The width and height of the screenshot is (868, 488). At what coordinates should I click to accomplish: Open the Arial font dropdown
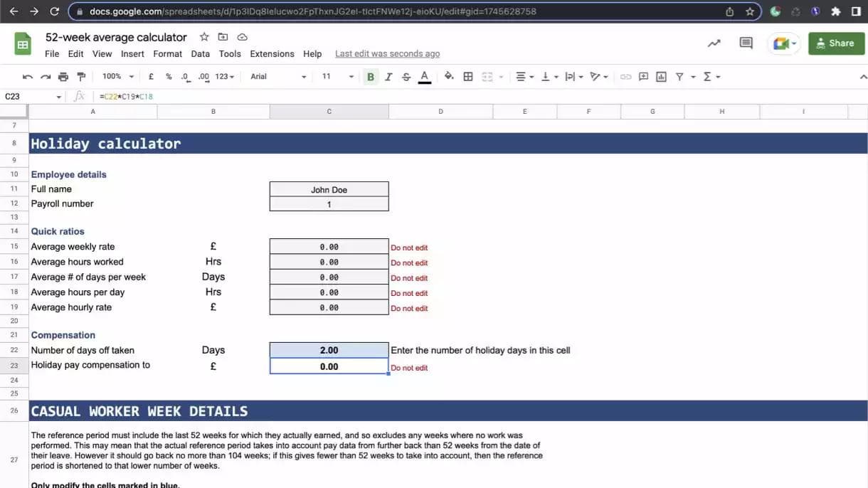tap(278, 77)
